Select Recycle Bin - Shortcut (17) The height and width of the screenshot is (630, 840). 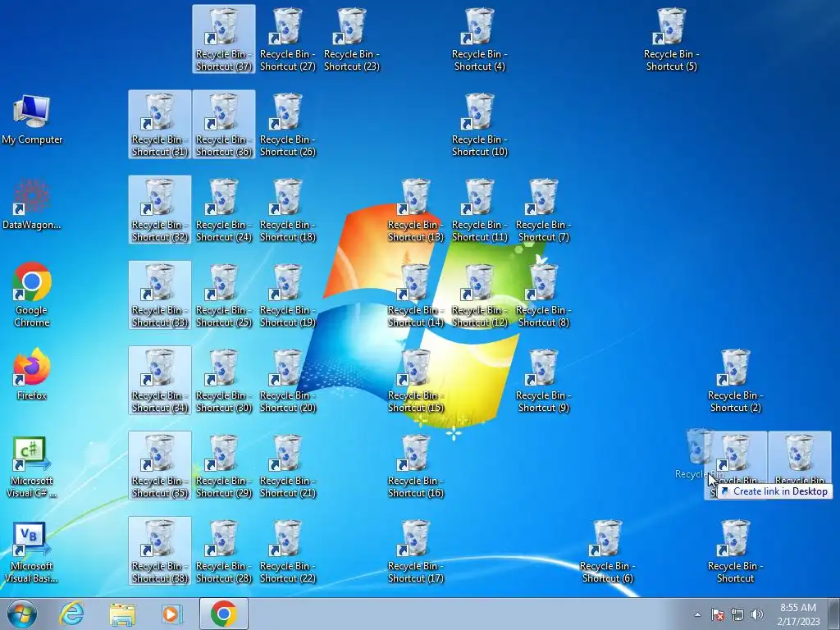click(x=416, y=550)
